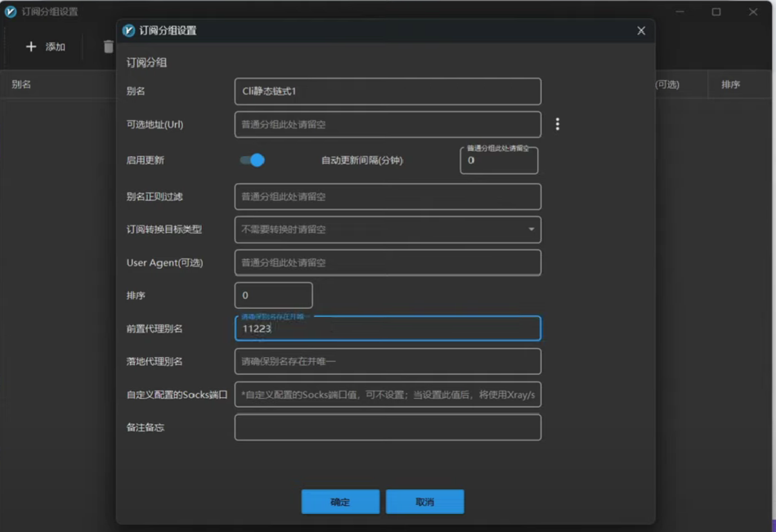The image size is (776, 532).
Task: Click the 别名 field containing Cli静态链式1
Action: point(388,92)
